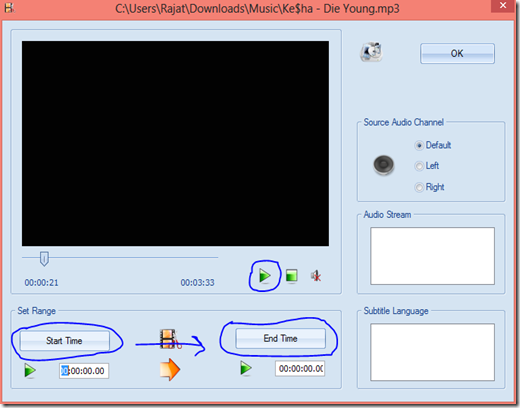The height and width of the screenshot is (408, 520).
Task: Click the playback position slider thumb
Action: coord(44,259)
